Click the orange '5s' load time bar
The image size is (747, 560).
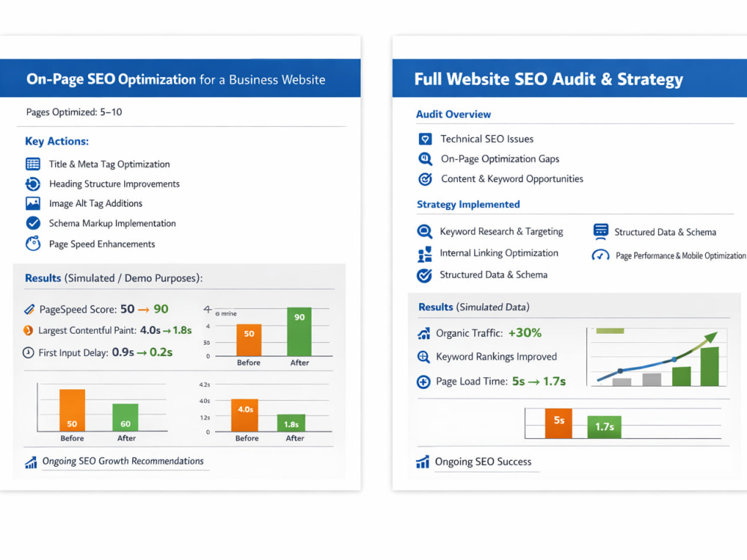559,423
